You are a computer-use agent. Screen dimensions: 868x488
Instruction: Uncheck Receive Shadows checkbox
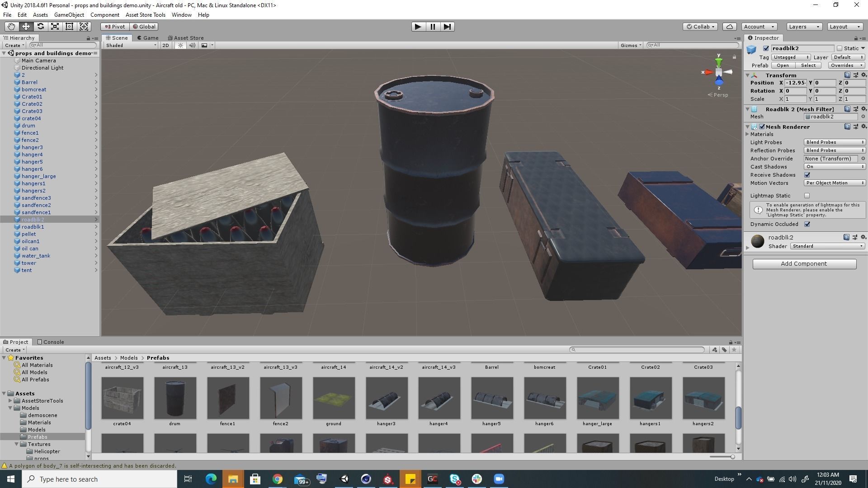pos(807,175)
